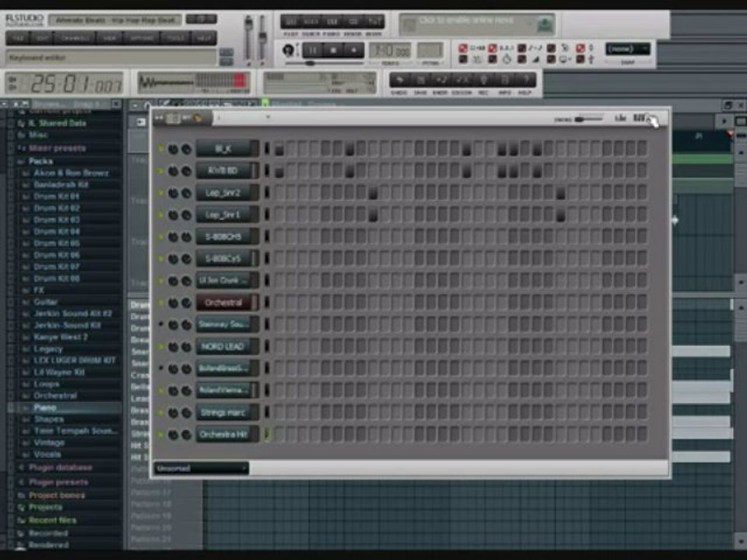Viewport: 747px width, 560px height.
Task: Click the download icon in news panel
Action: pyautogui.click(x=545, y=25)
